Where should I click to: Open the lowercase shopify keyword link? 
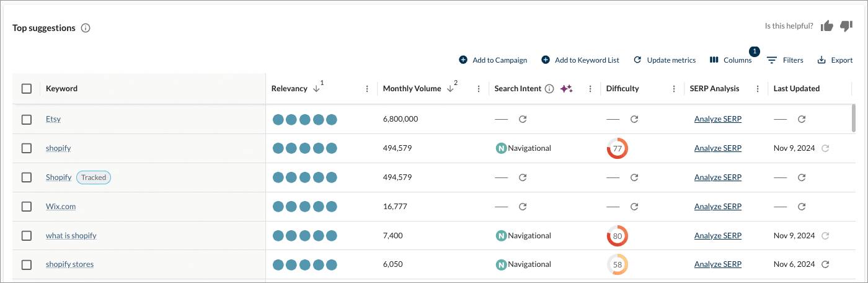point(58,148)
